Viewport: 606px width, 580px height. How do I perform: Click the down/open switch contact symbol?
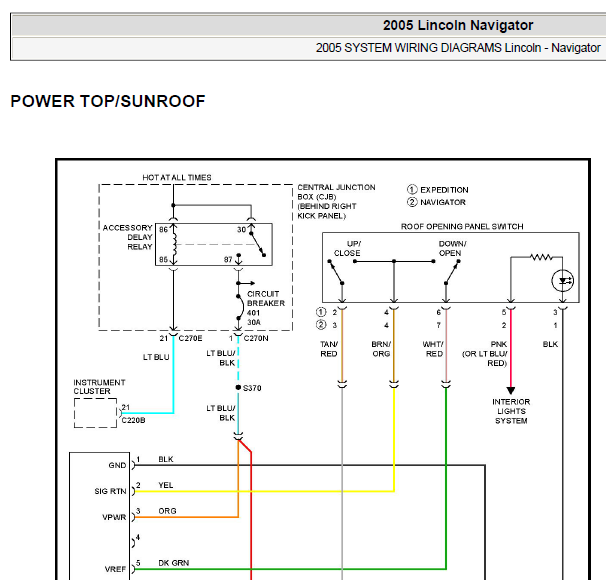pos(452,272)
